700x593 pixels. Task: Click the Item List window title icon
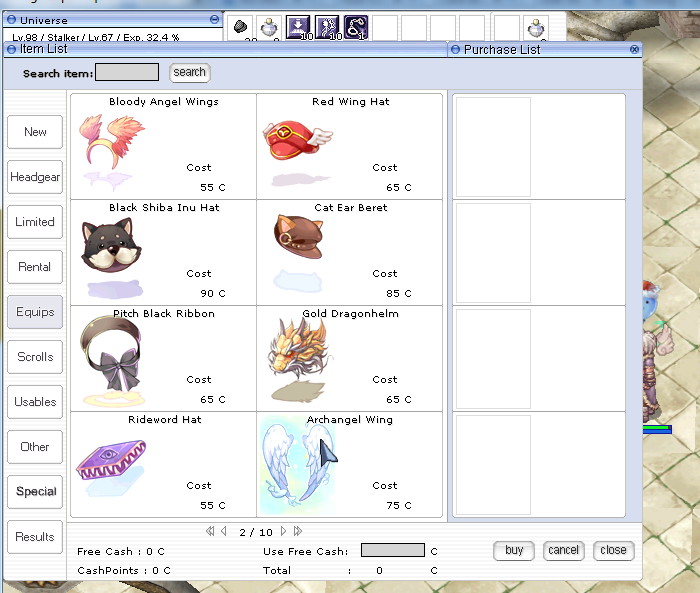click(11, 49)
